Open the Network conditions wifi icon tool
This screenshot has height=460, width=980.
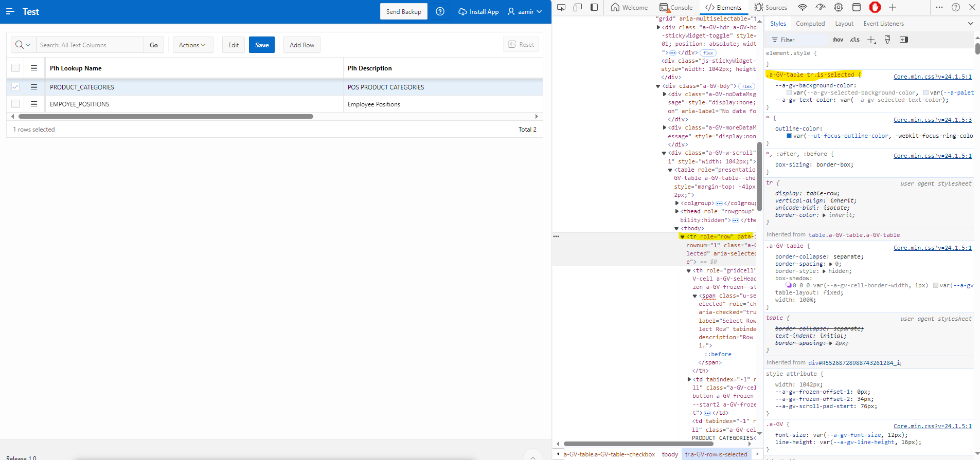802,7
